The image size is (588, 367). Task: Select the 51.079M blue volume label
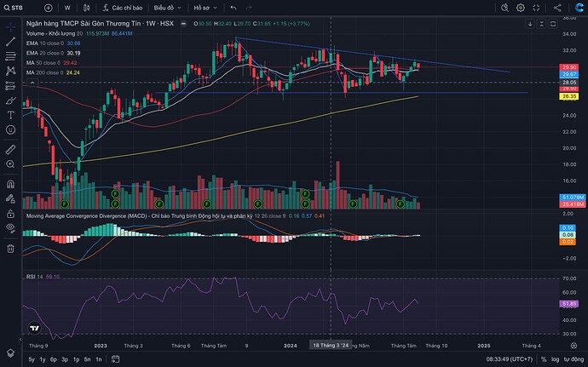point(573,198)
